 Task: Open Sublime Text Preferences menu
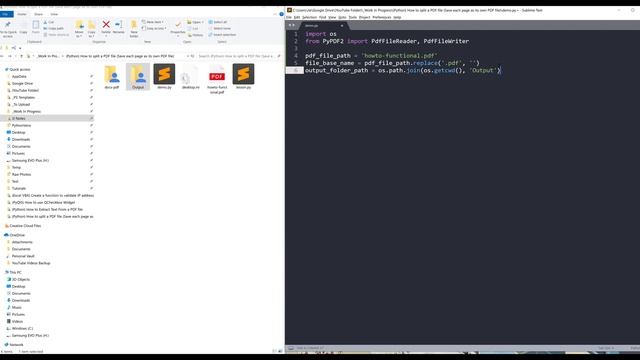coord(382,17)
